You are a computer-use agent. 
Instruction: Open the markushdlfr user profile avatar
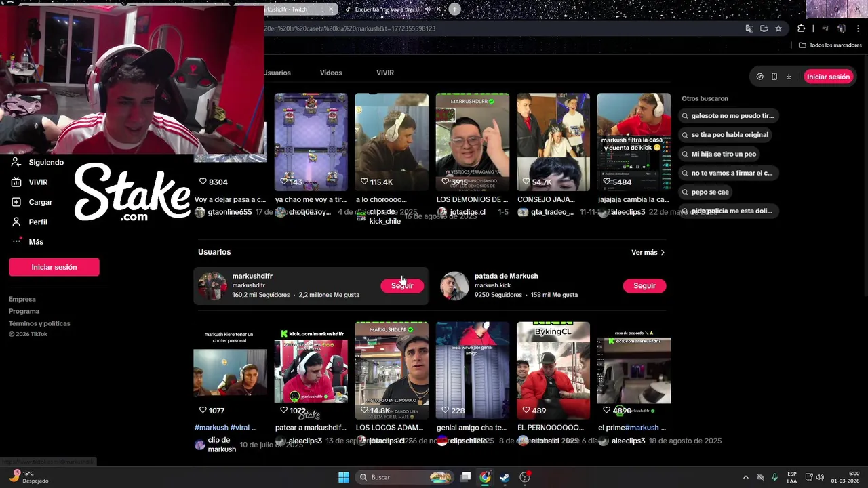(x=212, y=286)
